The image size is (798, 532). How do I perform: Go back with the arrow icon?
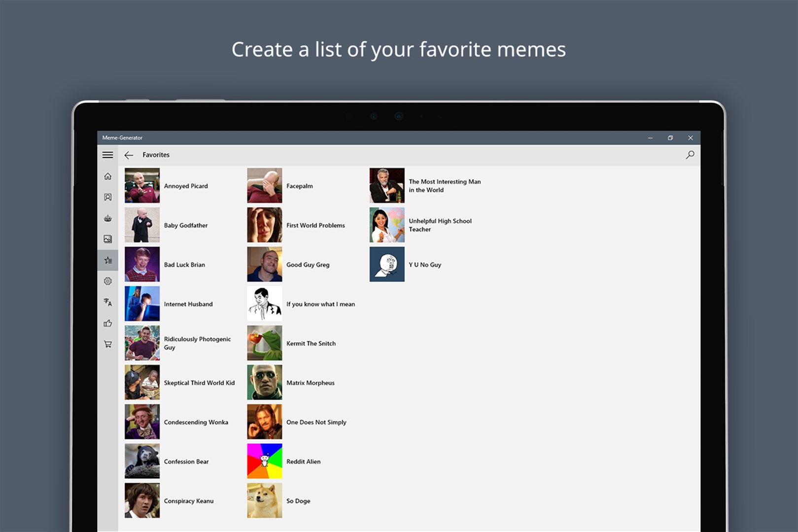tap(129, 155)
